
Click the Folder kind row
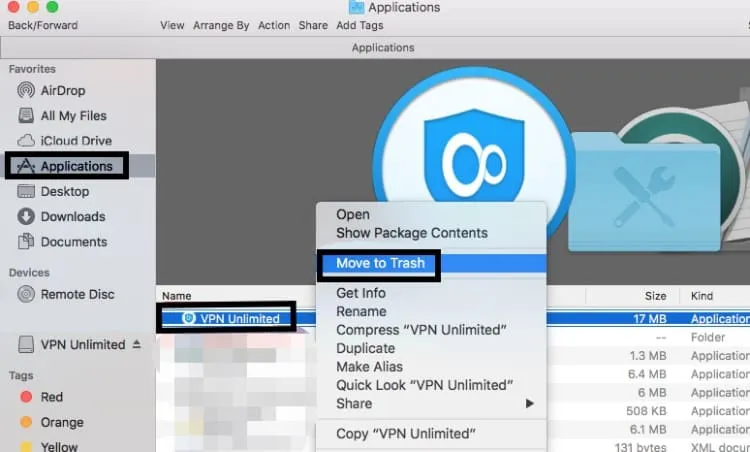click(708, 337)
